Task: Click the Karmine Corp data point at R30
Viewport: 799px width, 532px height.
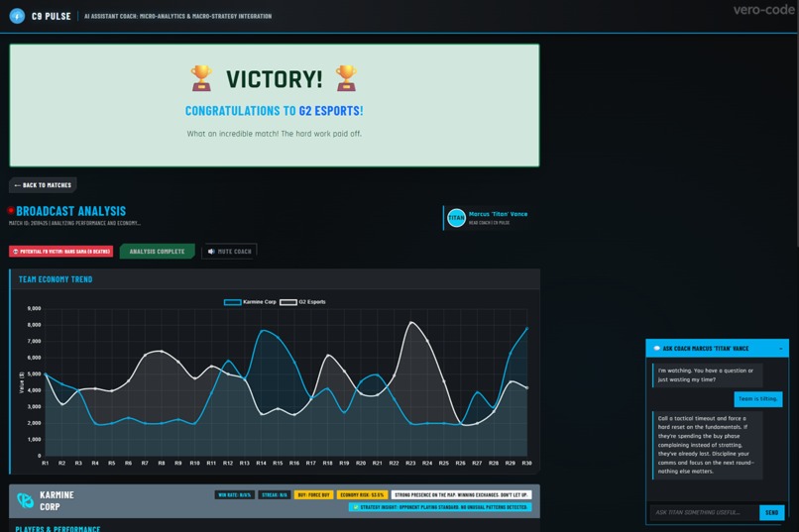Action: [x=527, y=329]
